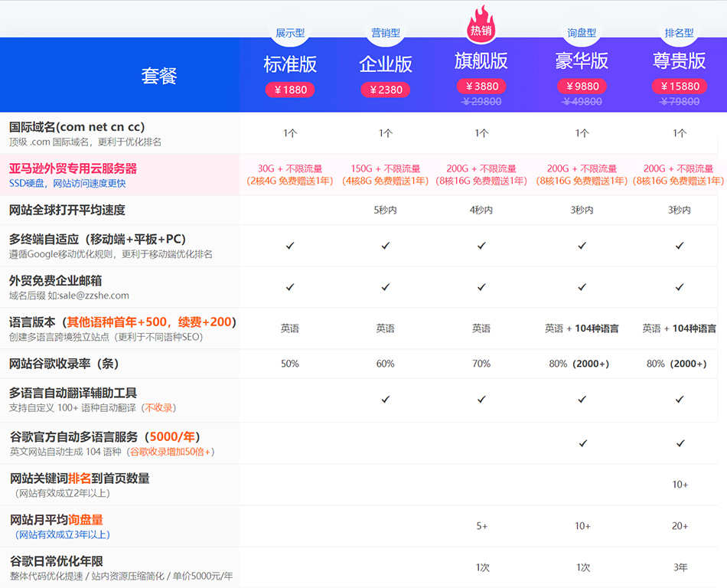Click the 60% 收录率 value

point(386,364)
